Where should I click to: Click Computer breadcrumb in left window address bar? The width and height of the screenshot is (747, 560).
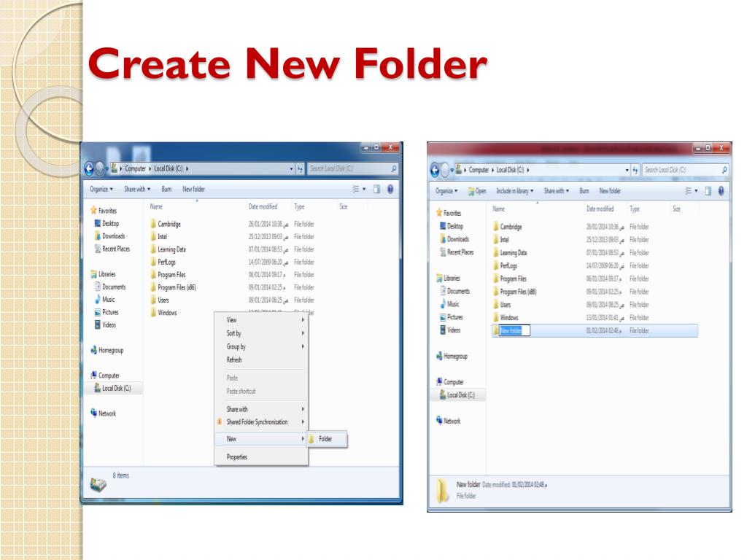point(135,168)
